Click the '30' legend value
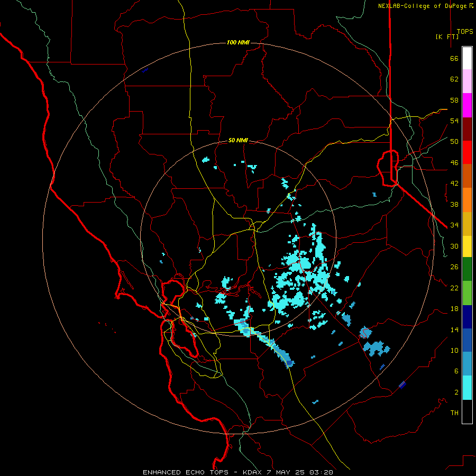The width and height of the screenshot is (476, 476). (454, 246)
